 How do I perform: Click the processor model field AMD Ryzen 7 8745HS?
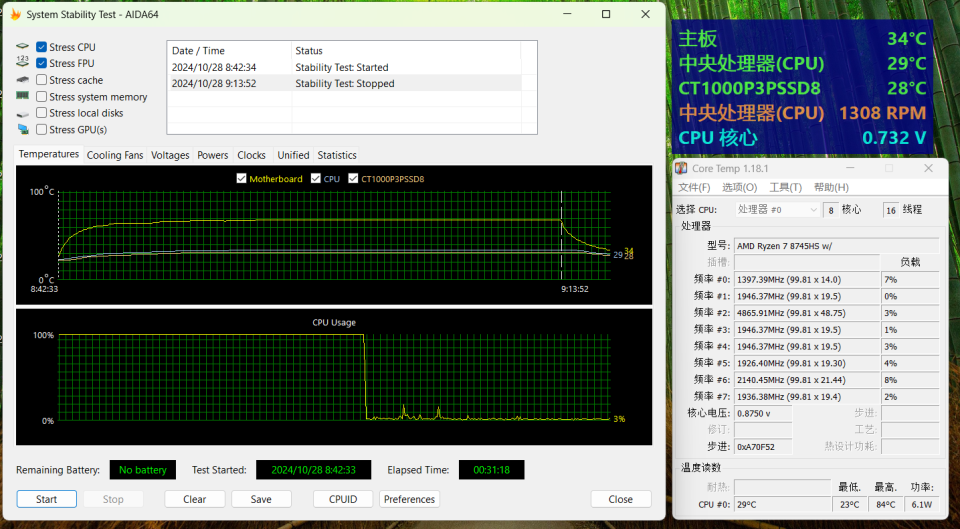pyautogui.click(x=836, y=246)
